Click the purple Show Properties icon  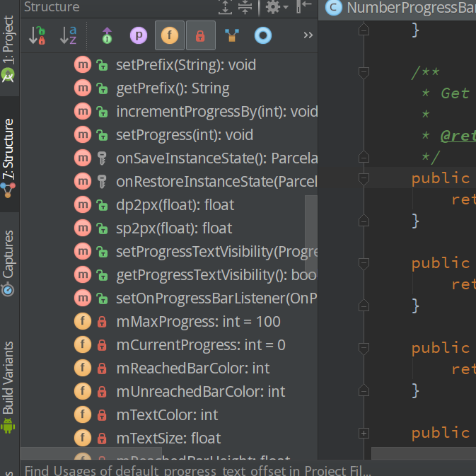point(139,35)
